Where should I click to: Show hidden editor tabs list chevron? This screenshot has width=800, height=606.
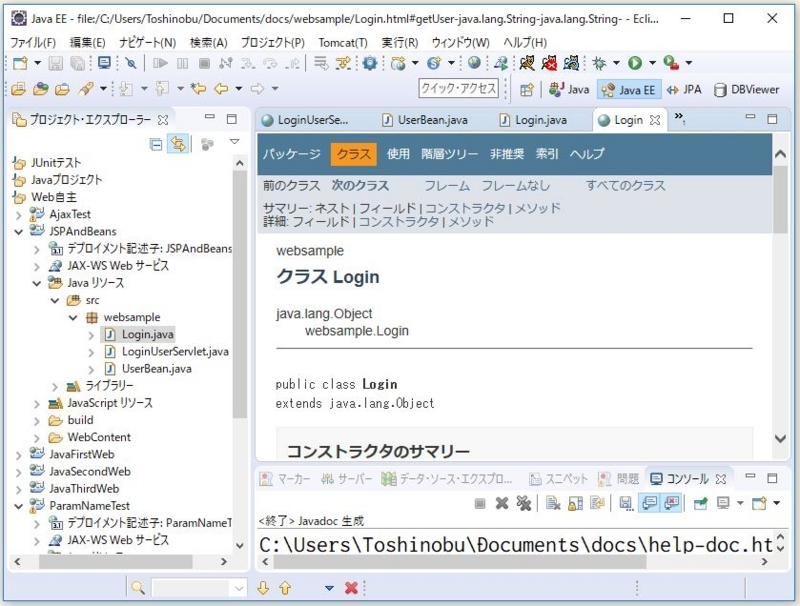680,118
